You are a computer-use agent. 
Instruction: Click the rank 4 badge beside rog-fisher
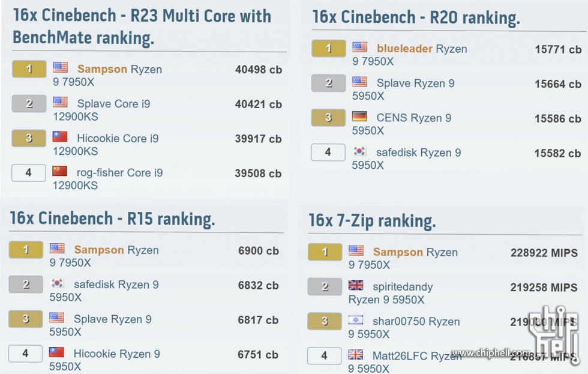click(x=29, y=172)
